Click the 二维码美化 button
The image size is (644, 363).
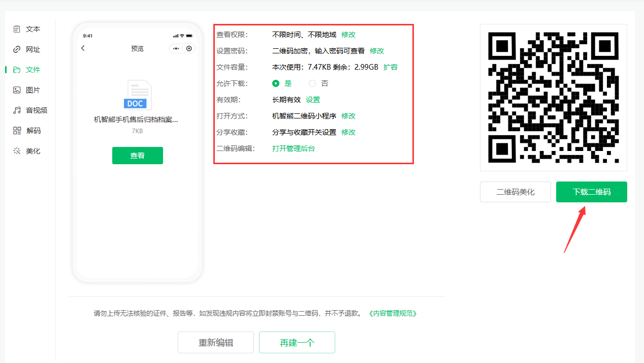516,192
